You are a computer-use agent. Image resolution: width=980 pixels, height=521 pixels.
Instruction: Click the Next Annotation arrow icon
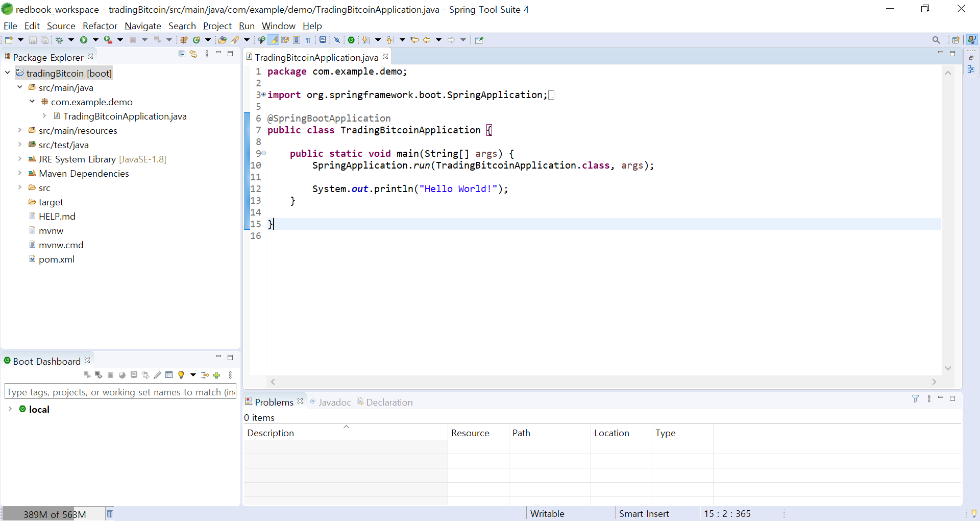[365, 40]
